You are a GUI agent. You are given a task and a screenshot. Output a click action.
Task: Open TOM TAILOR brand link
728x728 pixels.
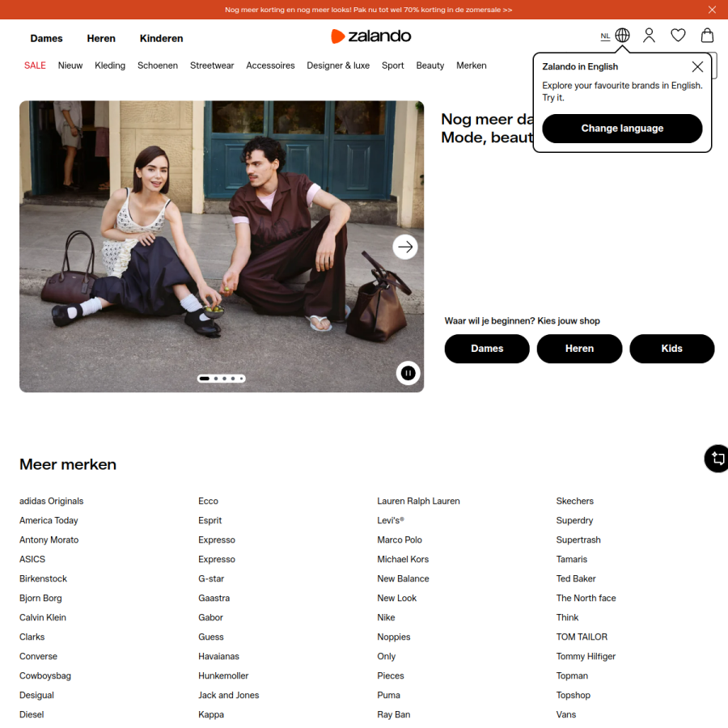[582, 637]
